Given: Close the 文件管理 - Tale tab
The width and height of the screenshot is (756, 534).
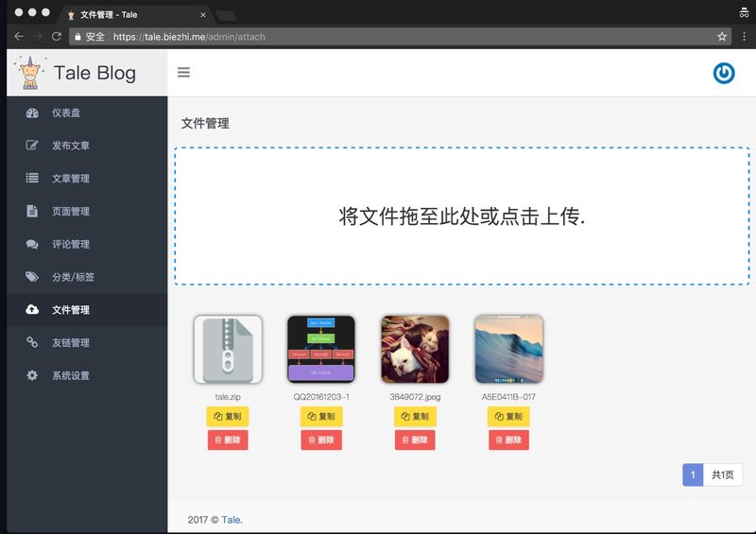Looking at the screenshot, I should [203, 15].
